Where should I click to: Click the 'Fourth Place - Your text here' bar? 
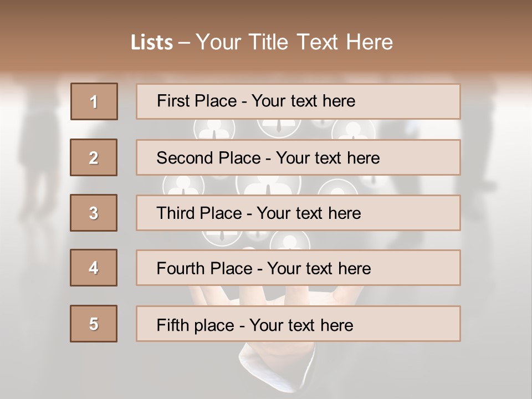click(298, 268)
